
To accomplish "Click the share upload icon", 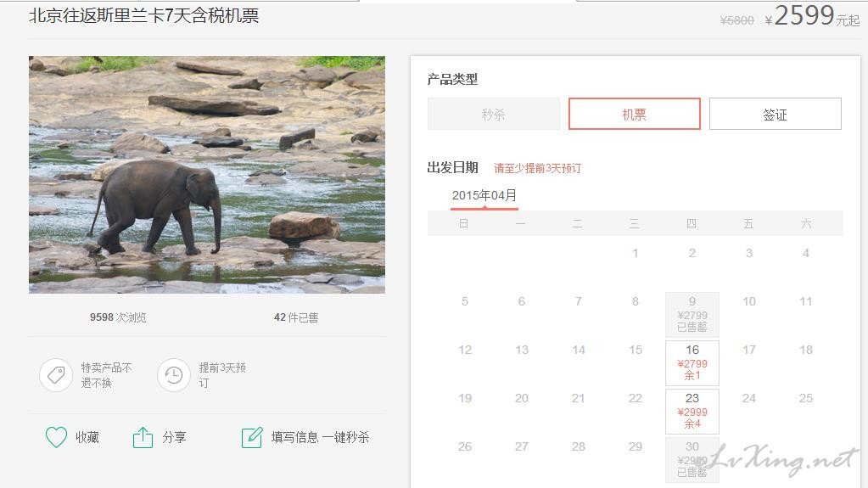I will tap(143, 437).
